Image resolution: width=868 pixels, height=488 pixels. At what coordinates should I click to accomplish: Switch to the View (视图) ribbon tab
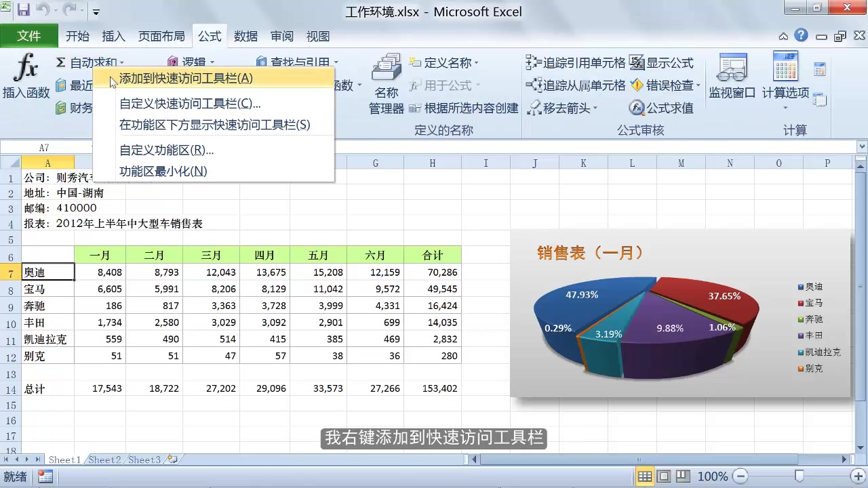pyautogui.click(x=317, y=37)
